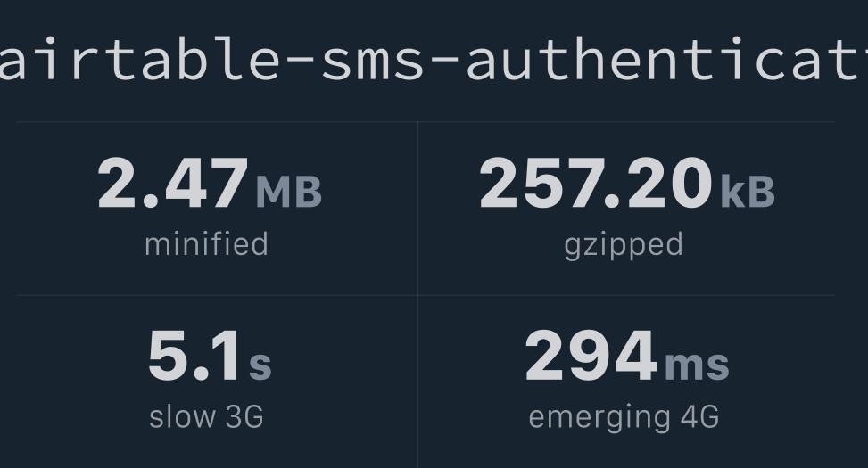Click the border line above the 2.47 value
Image resolution: width=868 pixels, height=468 pixels.
(217, 122)
